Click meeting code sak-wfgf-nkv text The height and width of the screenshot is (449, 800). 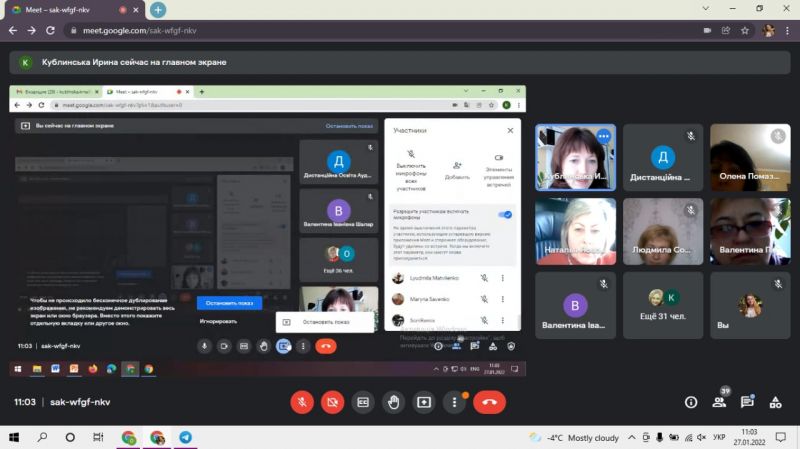pyautogui.click(x=80, y=402)
